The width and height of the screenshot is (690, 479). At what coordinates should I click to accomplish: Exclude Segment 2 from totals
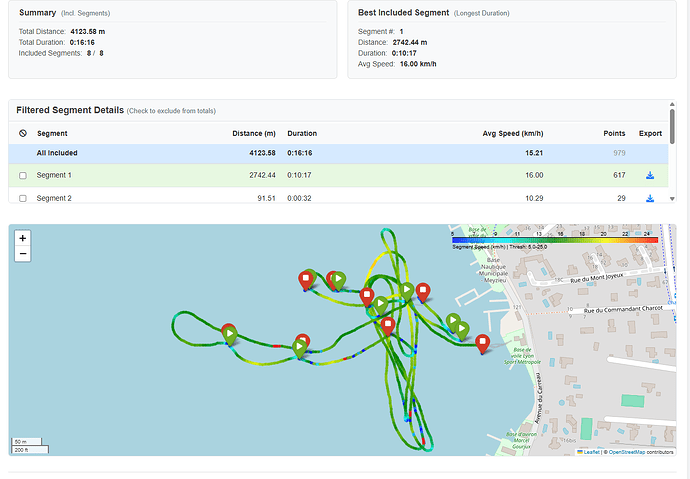[23, 198]
